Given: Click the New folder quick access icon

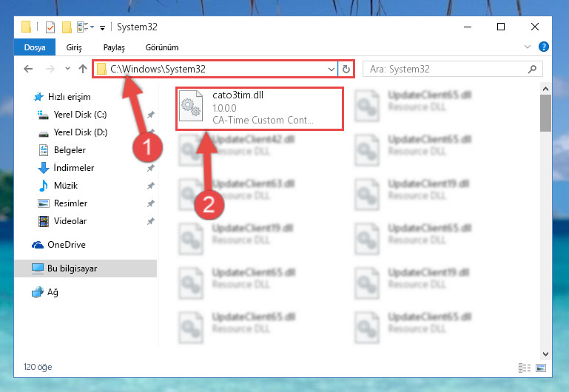Looking at the screenshot, I should tap(67, 27).
